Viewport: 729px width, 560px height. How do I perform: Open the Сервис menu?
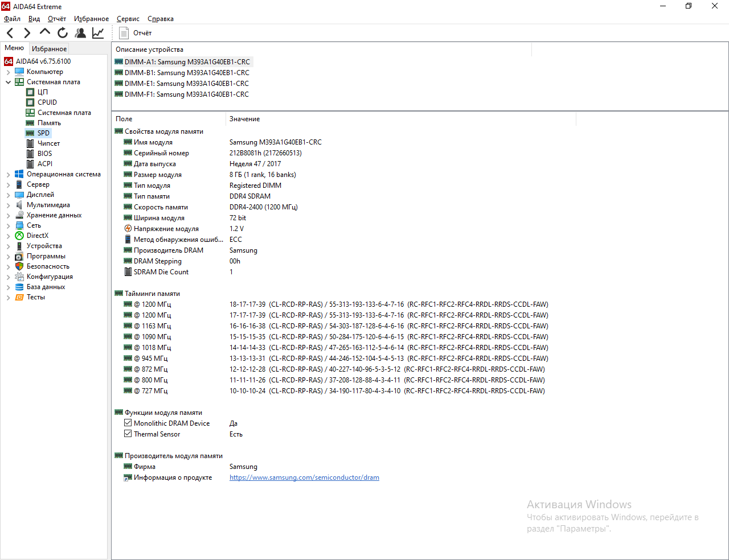pyautogui.click(x=128, y=19)
